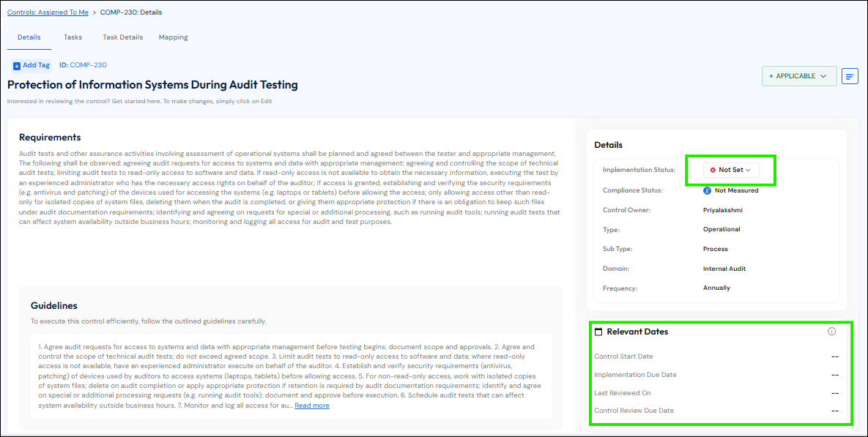This screenshot has width=868, height=437.
Task: Click the COMP-230: Details breadcrumb text
Action: (x=131, y=12)
